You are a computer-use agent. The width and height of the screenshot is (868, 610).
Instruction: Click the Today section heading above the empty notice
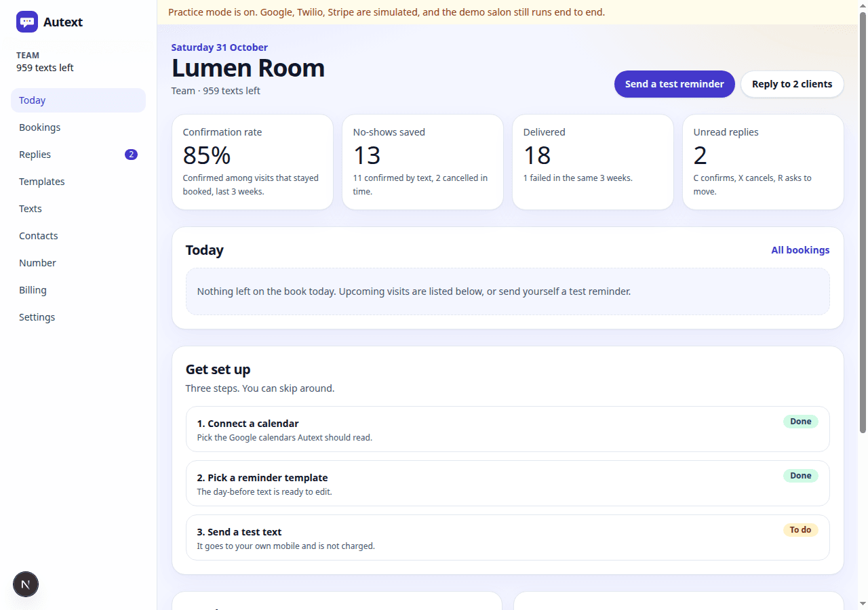click(x=205, y=250)
